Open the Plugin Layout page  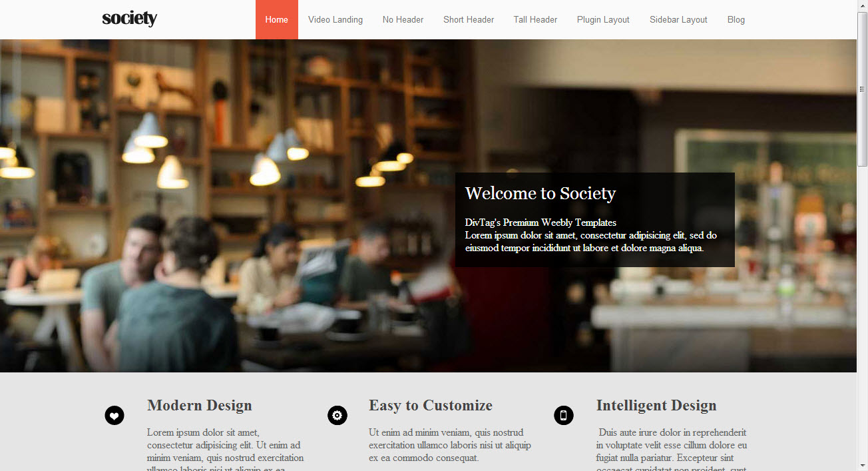click(x=603, y=19)
